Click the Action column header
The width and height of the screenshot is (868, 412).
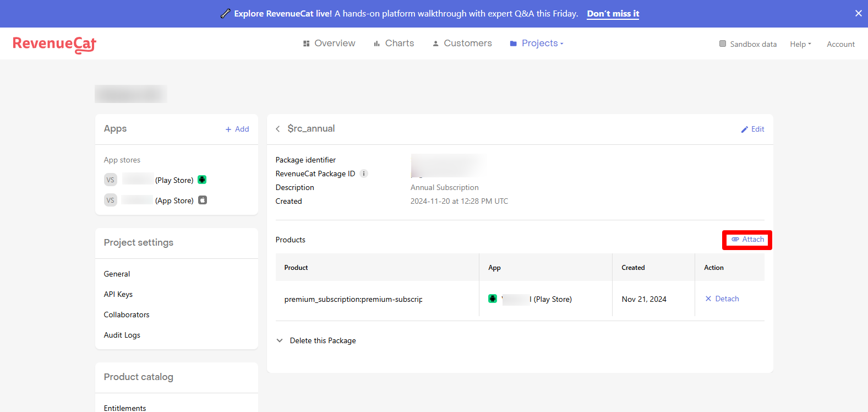point(714,268)
